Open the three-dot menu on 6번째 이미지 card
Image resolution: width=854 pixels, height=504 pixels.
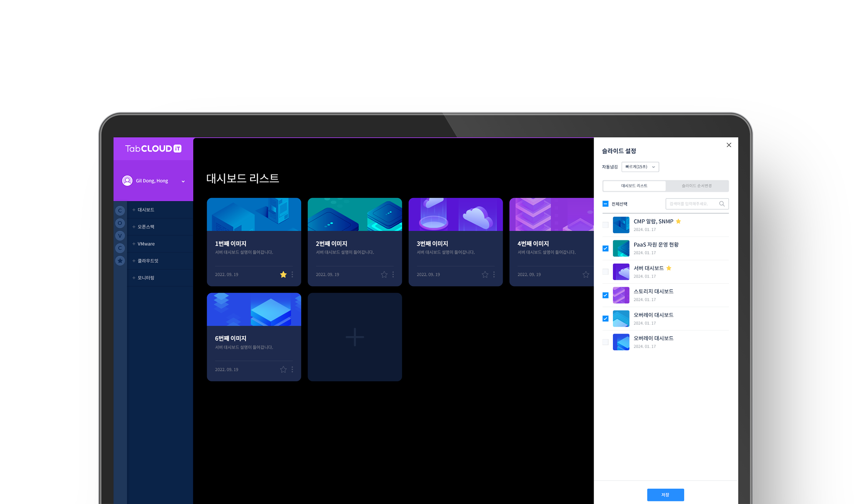pyautogui.click(x=292, y=369)
